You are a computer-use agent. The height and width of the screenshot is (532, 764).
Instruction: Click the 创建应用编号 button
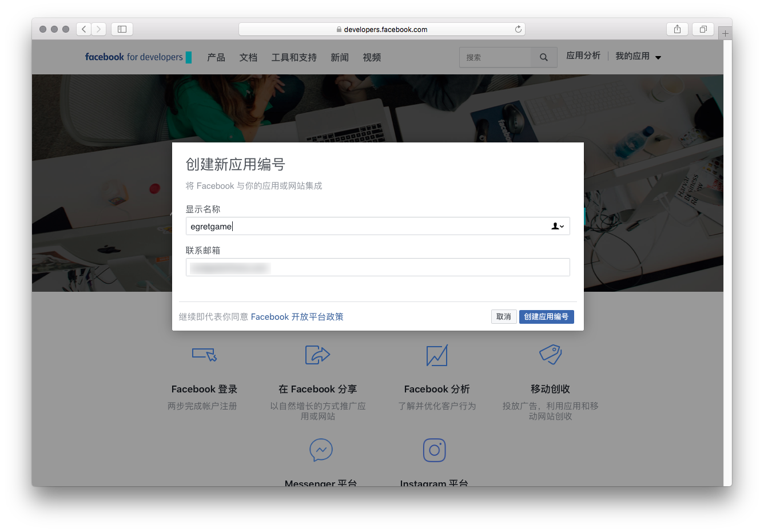tap(546, 317)
